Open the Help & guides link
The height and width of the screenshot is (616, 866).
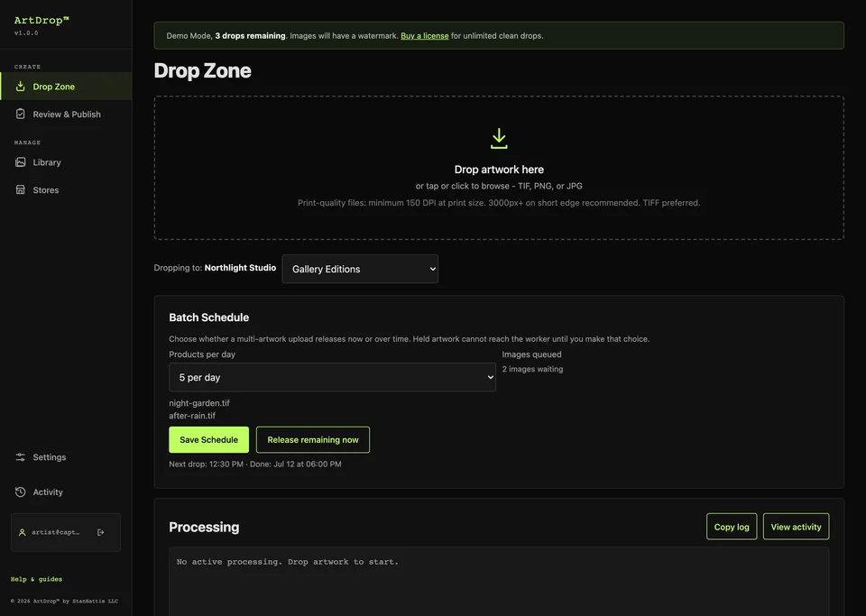36,579
